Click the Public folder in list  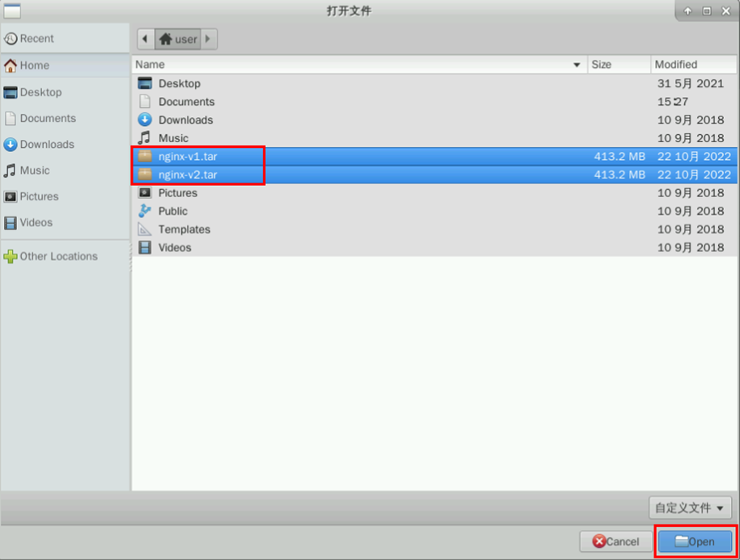click(172, 211)
